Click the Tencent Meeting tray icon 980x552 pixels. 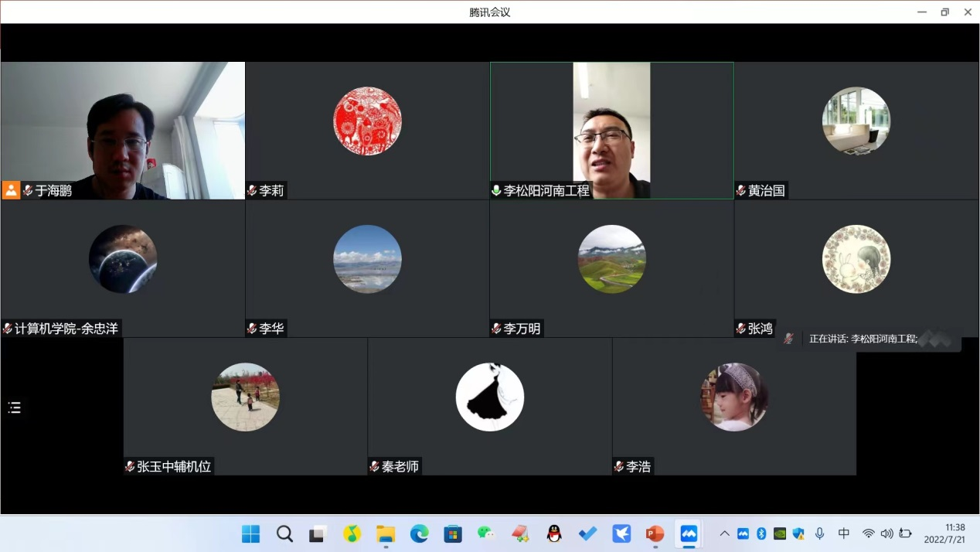tap(743, 533)
